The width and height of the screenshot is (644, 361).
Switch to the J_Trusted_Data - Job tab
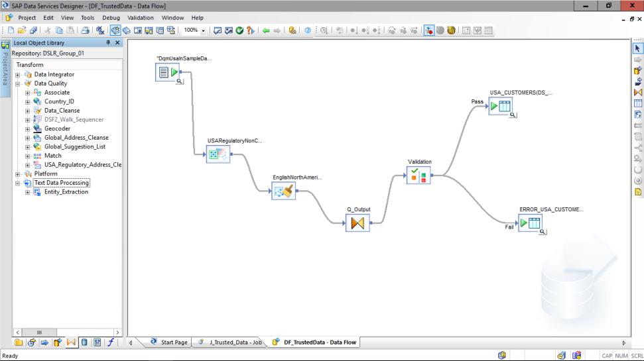tap(230, 342)
